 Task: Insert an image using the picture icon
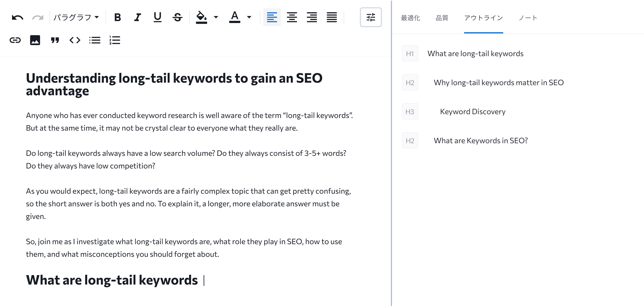pyautogui.click(x=35, y=40)
